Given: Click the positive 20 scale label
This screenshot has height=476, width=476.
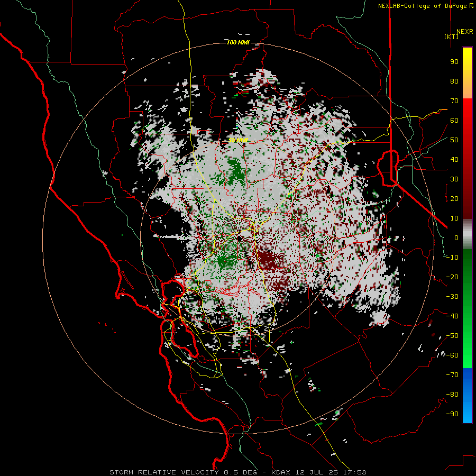Looking at the screenshot, I should pos(454,199).
